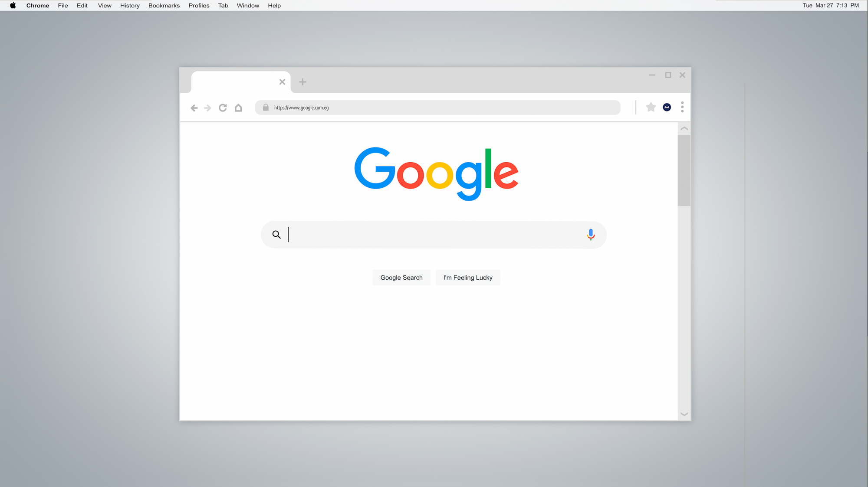This screenshot has width=868, height=487.
Task: Open the Window menu item
Action: pyautogui.click(x=247, y=5)
